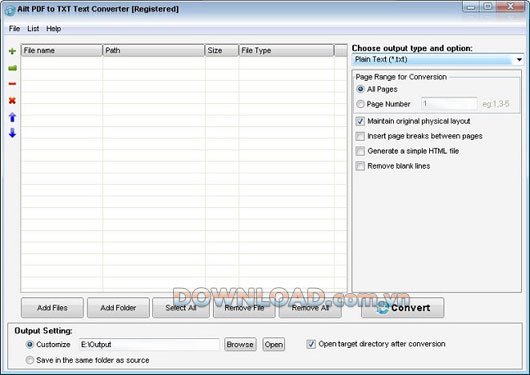Click the Page Number text field

pyautogui.click(x=449, y=104)
